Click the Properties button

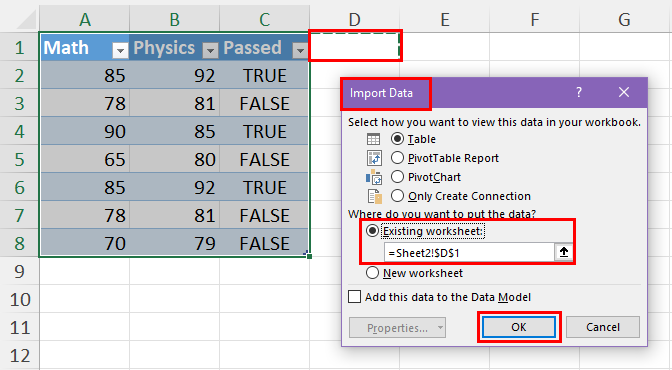click(x=397, y=328)
